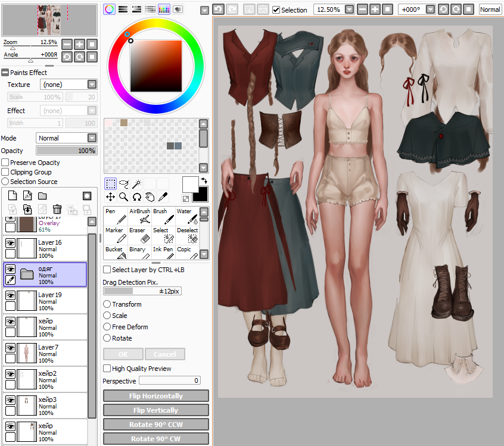504x446 pixels.
Task: Swap foreground and background colors
Action: (x=204, y=180)
